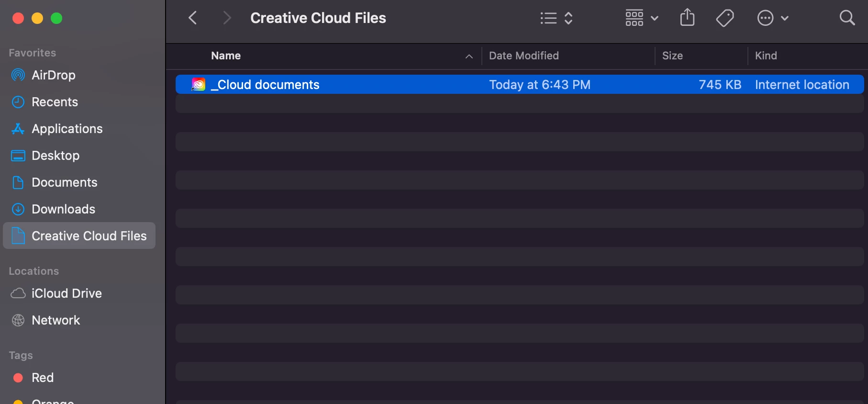Select the Red tag
Screen dimensions: 868x404
tap(79, 378)
